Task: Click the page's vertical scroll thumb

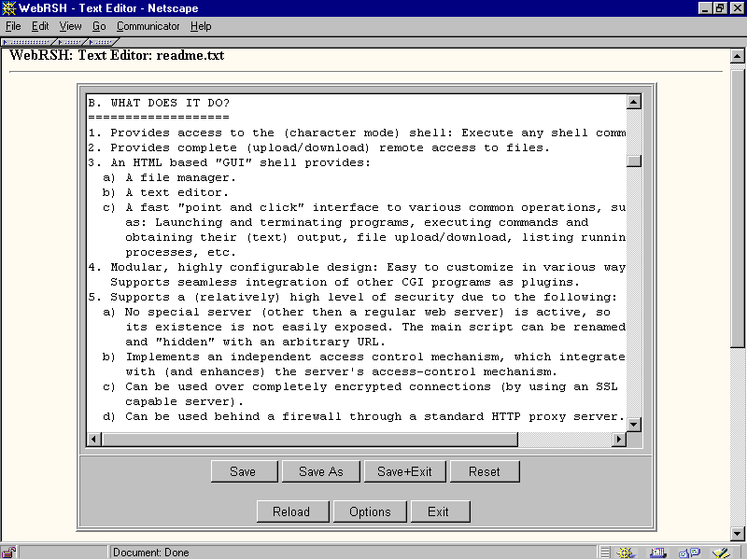Action: pyautogui.click(x=737, y=208)
